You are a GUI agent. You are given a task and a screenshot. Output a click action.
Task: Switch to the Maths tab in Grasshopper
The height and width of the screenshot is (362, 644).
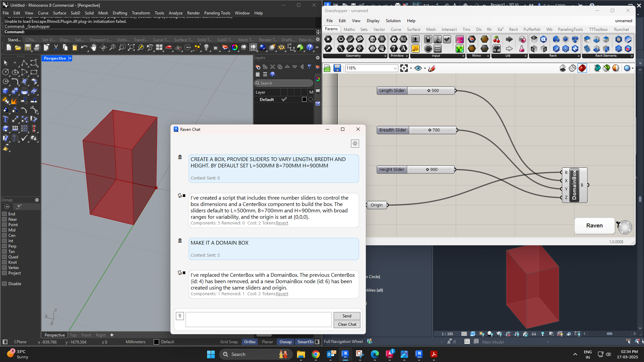349,29
